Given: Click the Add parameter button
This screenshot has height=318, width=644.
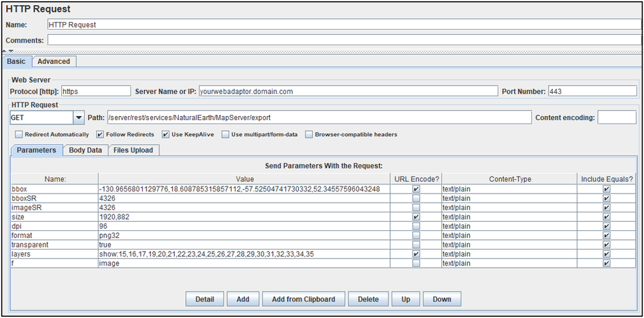Looking at the screenshot, I should point(243,299).
